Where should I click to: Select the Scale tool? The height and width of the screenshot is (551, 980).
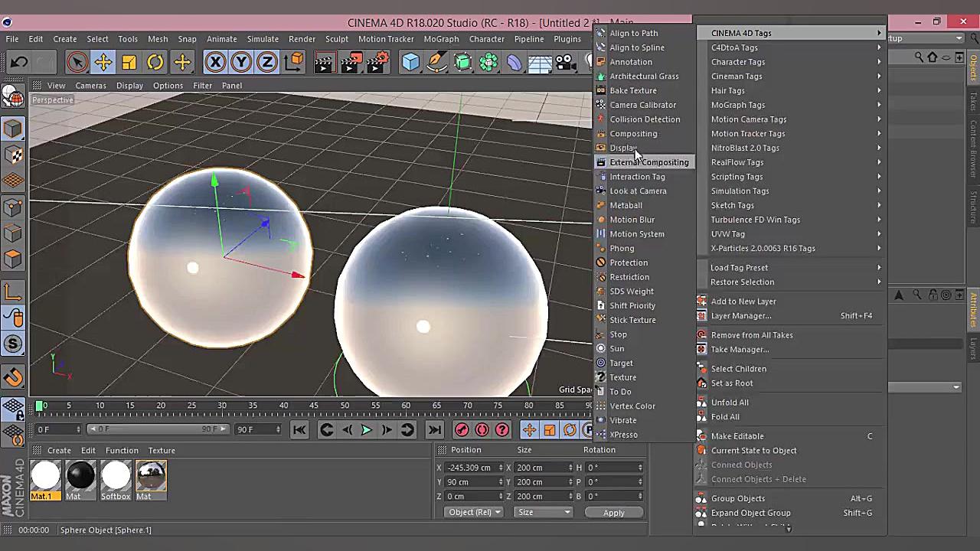pos(129,62)
